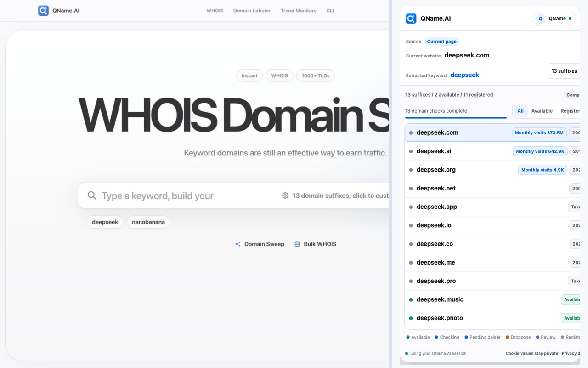This screenshot has width=588, height=368.
Task: Click the WHOIS badge above the headline
Action: point(280,75)
